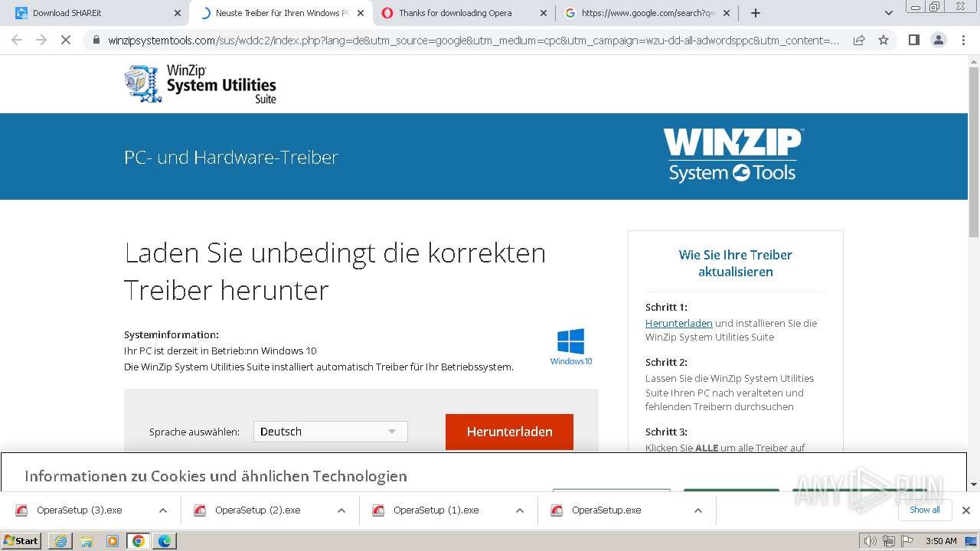Viewport: 980px width, 551px height.
Task: Stop loading the page
Action: [66, 40]
